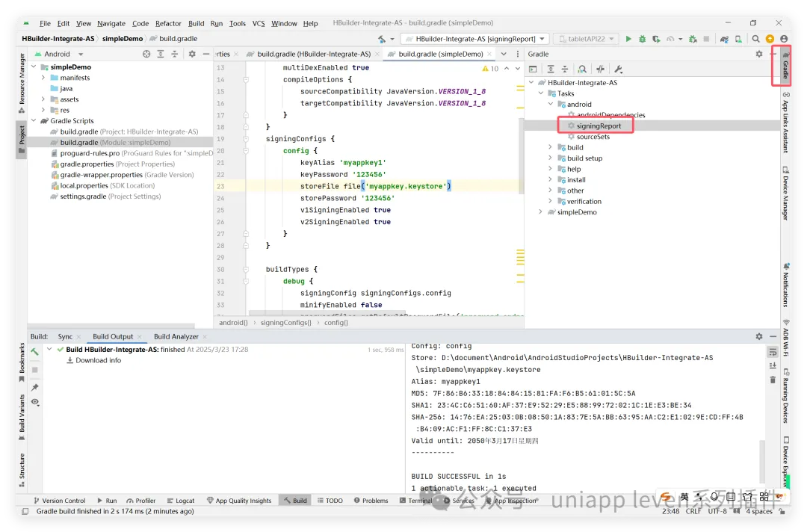The height and width of the screenshot is (532, 807).
Task: Click scroll to end icon in build output
Action: coord(773,365)
